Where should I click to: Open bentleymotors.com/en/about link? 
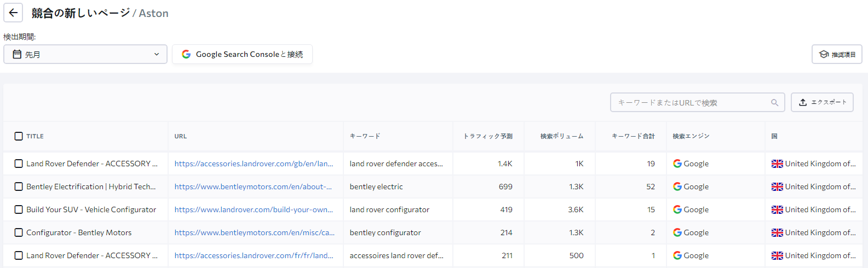pyautogui.click(x=253, y=187)
